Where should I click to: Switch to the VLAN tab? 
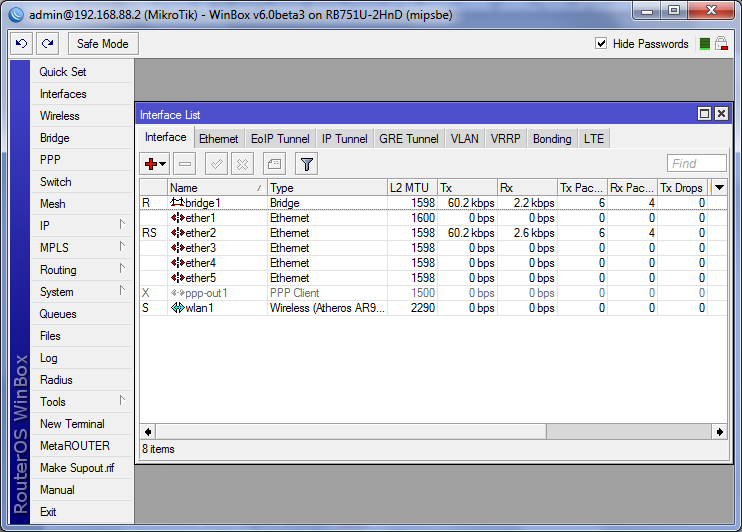tap(464, 139)
